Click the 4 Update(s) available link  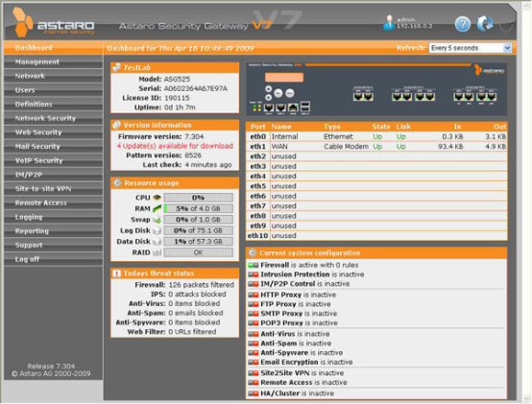(x=175, y=146)
